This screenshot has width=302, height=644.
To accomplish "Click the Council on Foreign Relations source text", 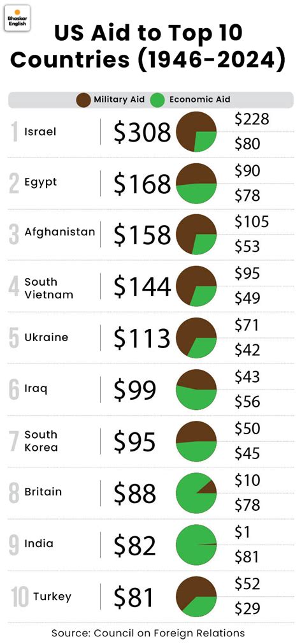I will (x=148, y=633).
